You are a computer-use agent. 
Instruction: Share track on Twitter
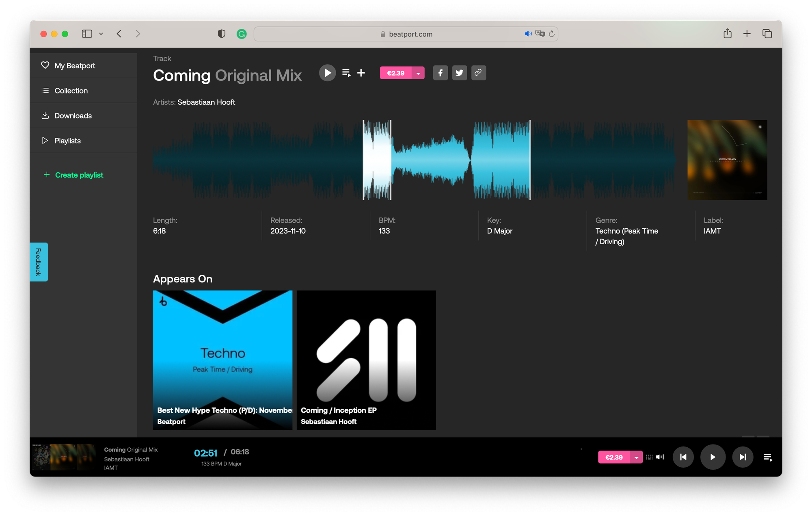pos(460,73)
